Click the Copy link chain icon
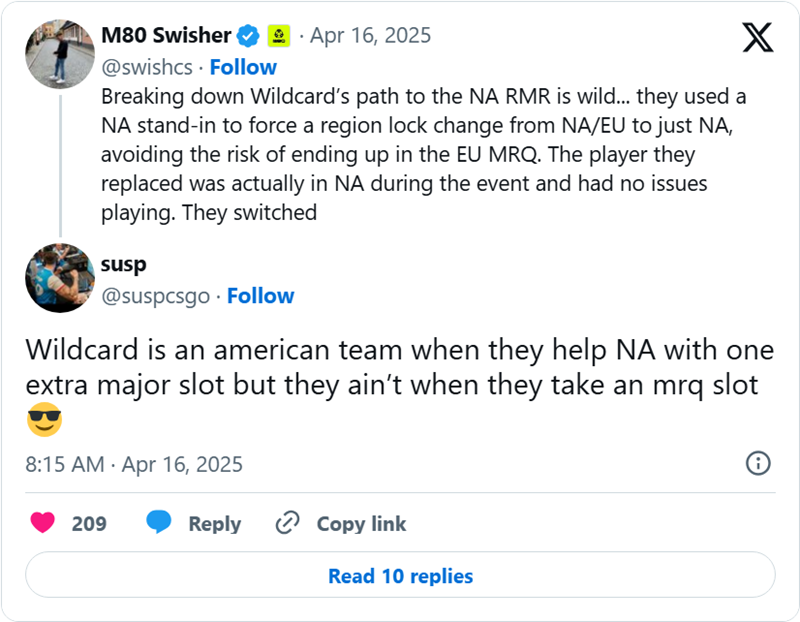The height and width of the screenshot is (622, 800). (287, 523)
